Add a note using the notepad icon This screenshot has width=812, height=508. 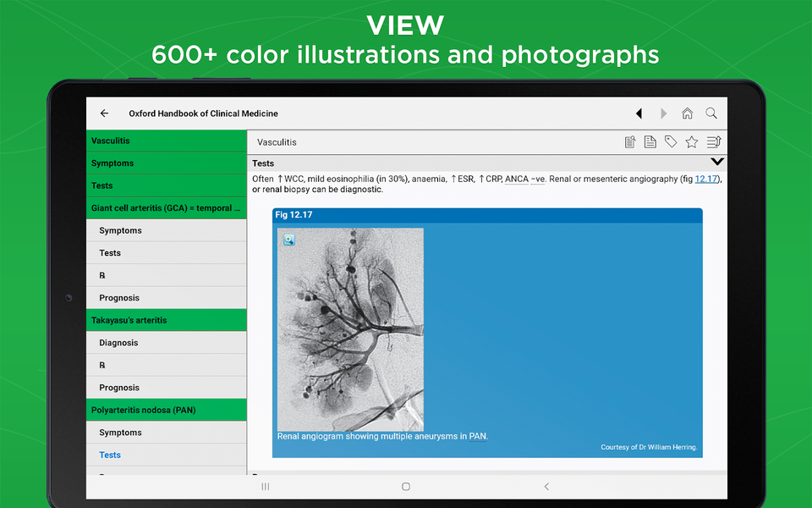coord(630,142)
